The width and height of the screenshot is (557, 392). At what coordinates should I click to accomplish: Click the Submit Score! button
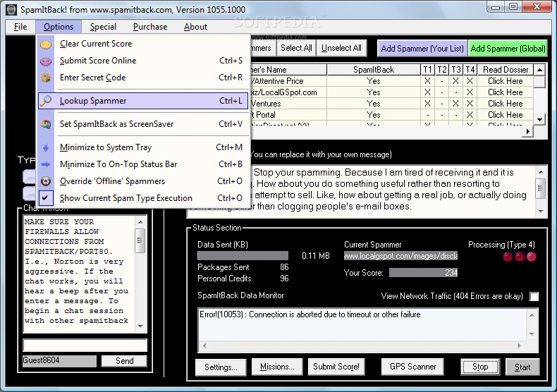[x=336, y=367]
